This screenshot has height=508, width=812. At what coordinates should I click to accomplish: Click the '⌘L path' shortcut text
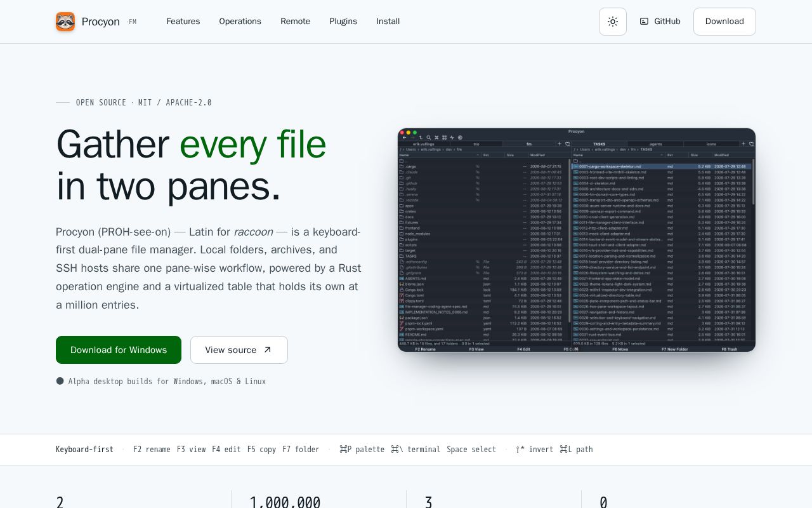tap(576, 450)
